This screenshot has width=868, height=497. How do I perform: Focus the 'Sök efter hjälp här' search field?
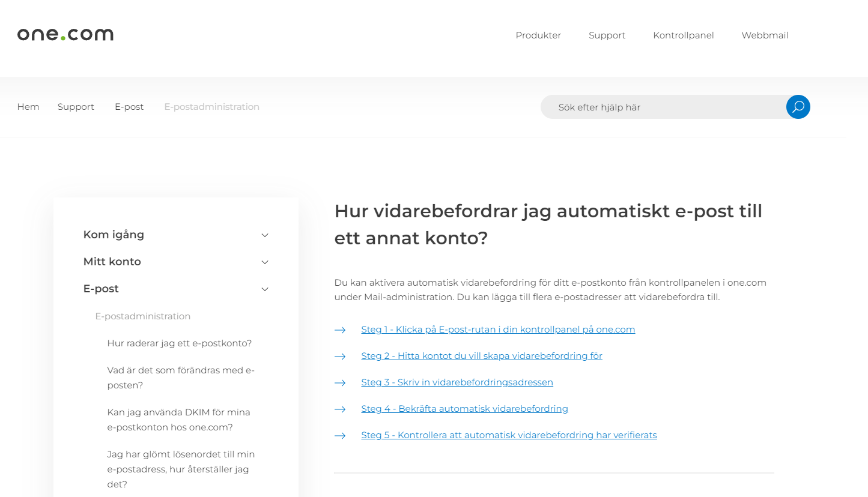click(x=663, y=107)
